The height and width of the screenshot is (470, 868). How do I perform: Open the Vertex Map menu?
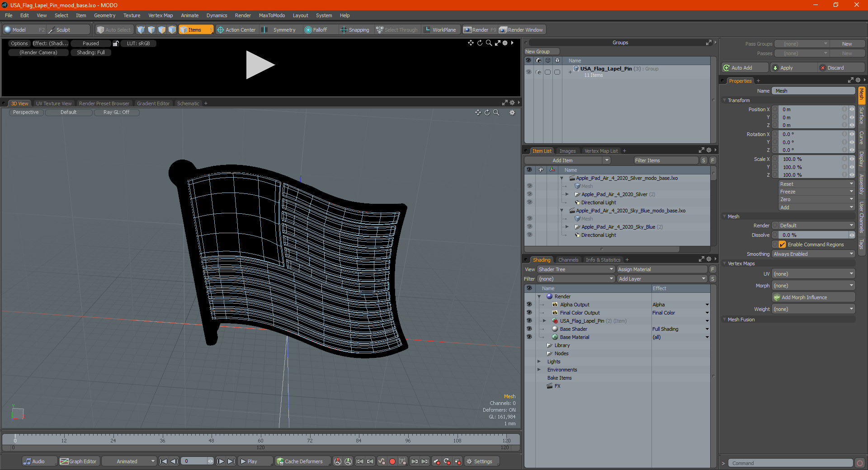pyautogui.click(x=160, y=15)
